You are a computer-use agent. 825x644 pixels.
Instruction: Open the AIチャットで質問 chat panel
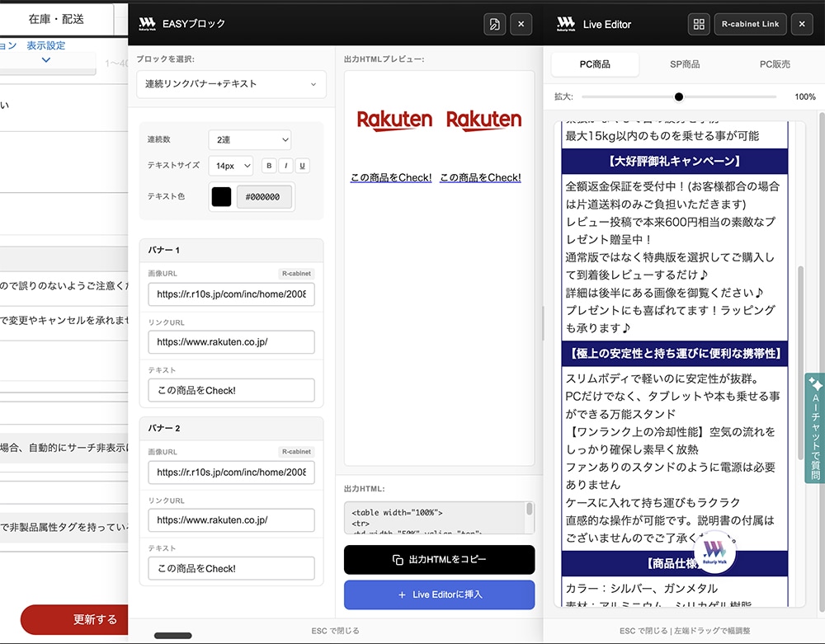813,429
